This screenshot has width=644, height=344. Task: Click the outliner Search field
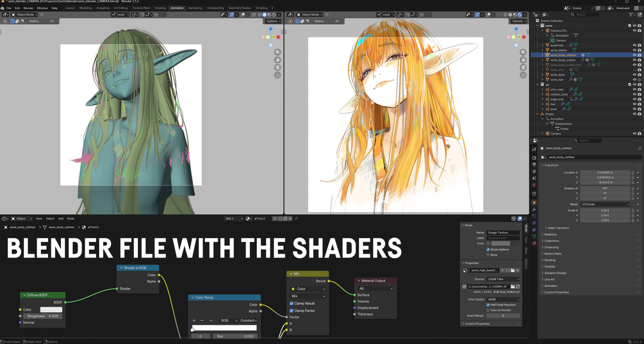click(584, 14)
